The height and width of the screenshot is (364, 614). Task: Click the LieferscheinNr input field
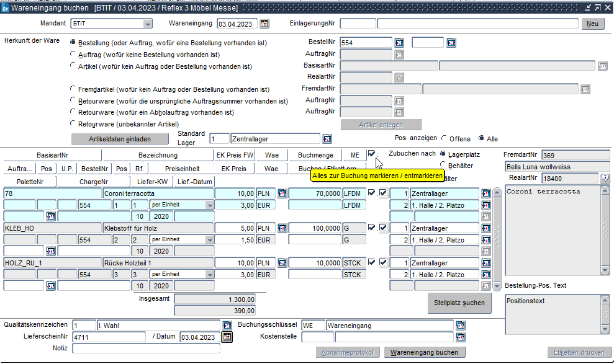click(x=109, y=337)
